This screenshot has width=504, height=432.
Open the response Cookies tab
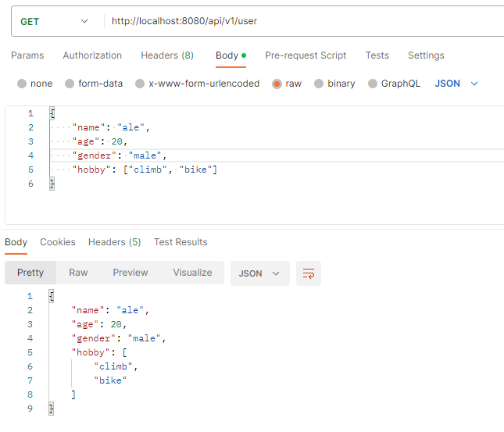[x=58, y=242]
